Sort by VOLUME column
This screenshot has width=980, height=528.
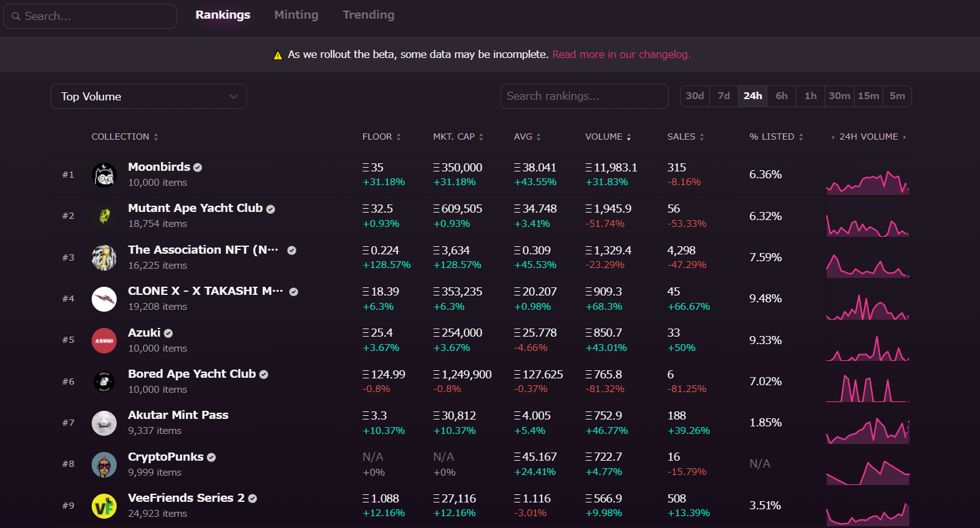[608, 137]
